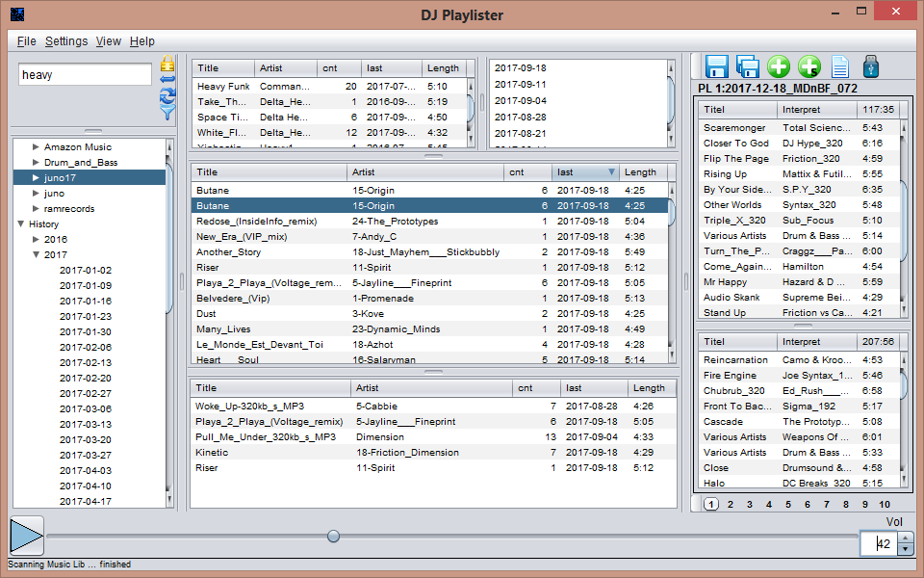Screen dimensions: 924x578
Task: Select Cascade in the lower playlist
Action: click(x=799, y=422)
